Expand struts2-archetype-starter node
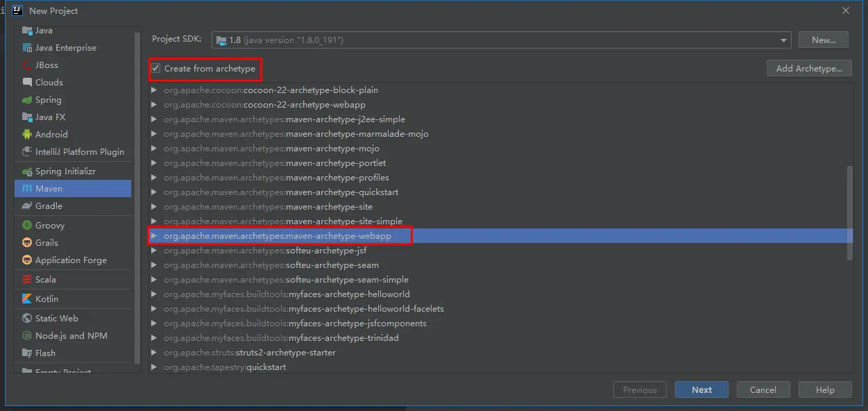Image resolution: width=868 pixels, height=411 pixels. click(154, 353)
